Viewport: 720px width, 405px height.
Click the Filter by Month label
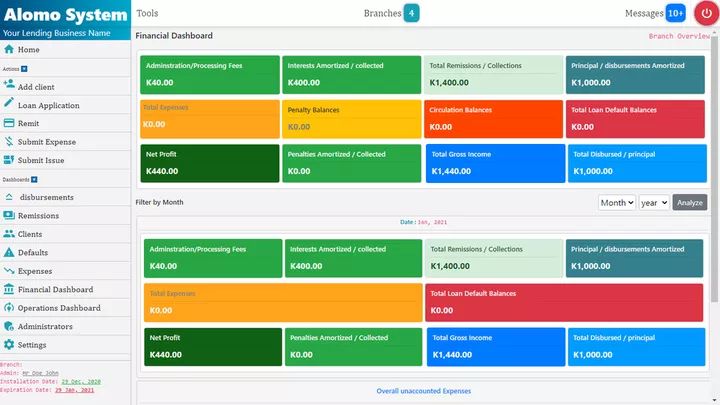[x=159, y=202]
